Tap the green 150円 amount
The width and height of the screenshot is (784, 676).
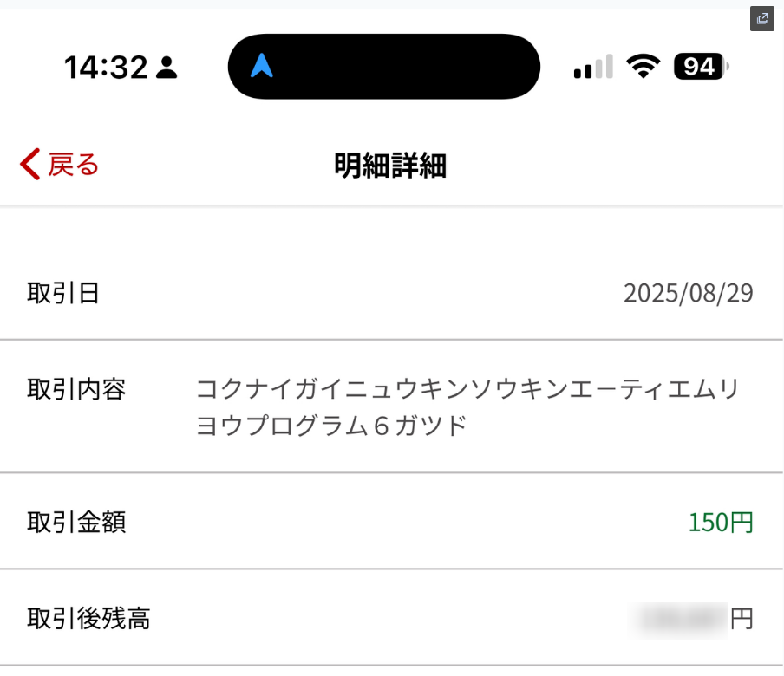[721, 523]
